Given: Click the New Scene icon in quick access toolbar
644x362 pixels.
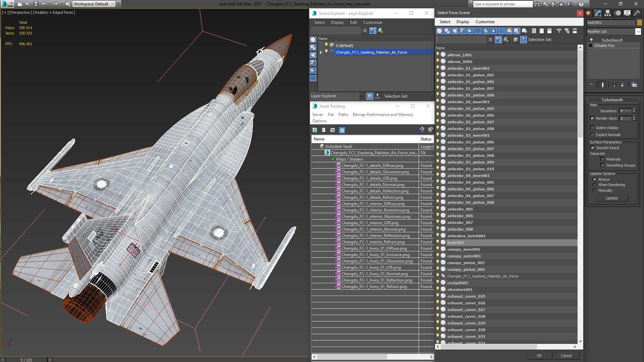Looking at the screenshot, I should [x=20, y=4].
